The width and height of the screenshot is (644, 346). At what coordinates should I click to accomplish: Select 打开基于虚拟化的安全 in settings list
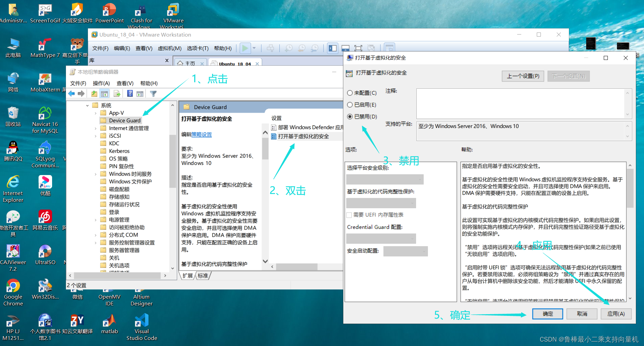tap(303, 136)
